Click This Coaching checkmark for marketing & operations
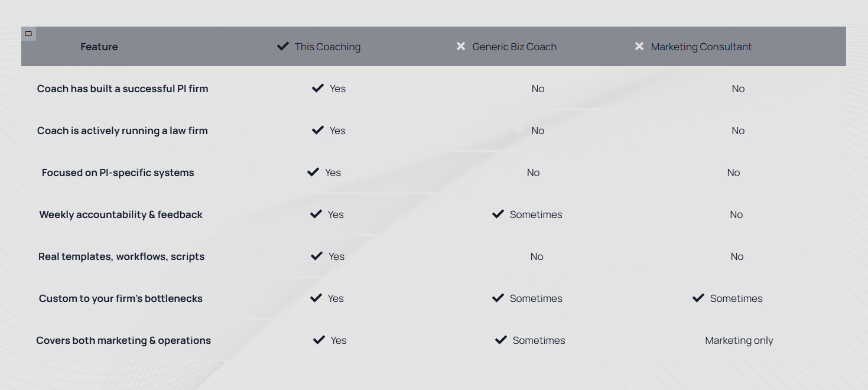The height and width of the screenshot is (390, 868). click(319, 340)
